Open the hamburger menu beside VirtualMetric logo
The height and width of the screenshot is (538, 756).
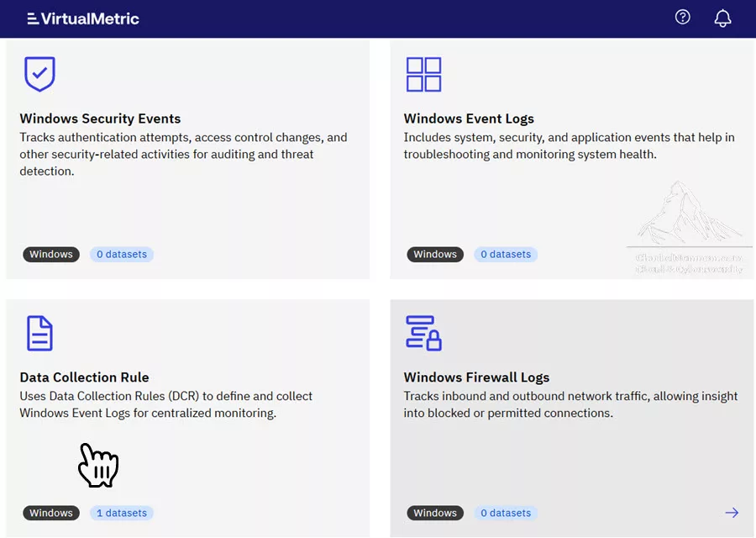click(33, 18)
